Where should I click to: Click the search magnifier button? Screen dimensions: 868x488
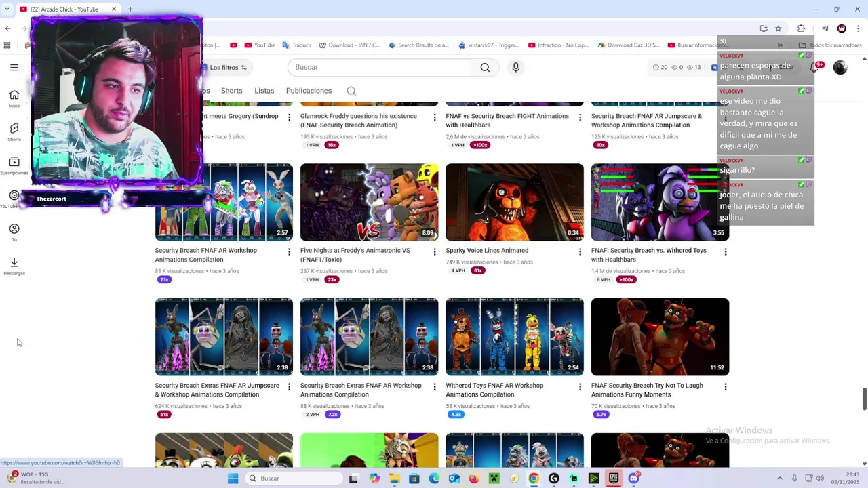tap(485, 67)
